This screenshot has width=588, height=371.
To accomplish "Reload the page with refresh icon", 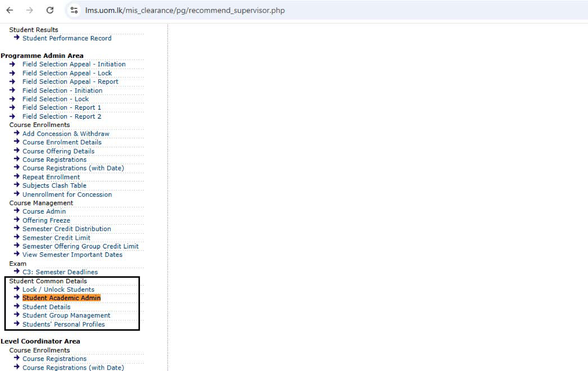I will [50, 10].
